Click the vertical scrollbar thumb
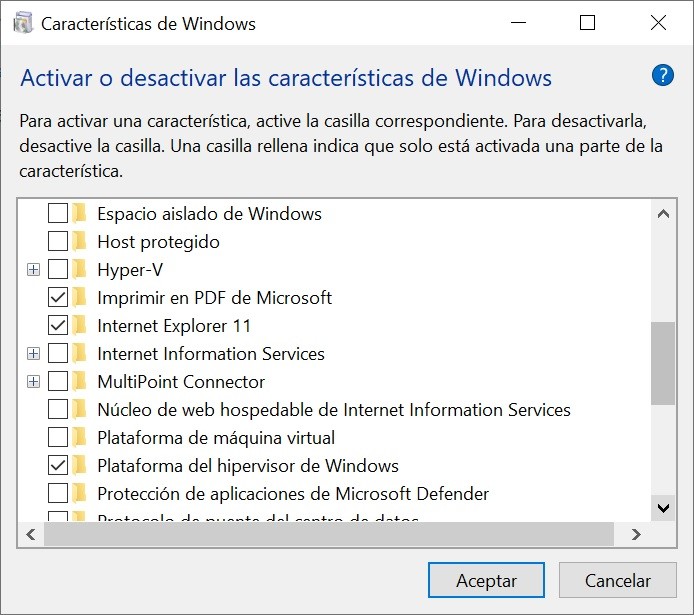Viewport: 694px width, 615px height. (x=662, y=363)
